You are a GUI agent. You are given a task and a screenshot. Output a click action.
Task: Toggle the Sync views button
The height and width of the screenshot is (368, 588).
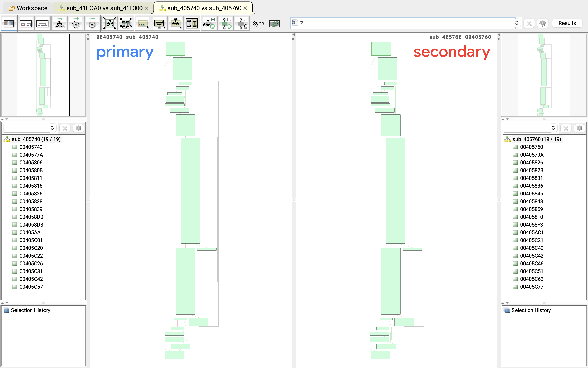coord(275,24)
